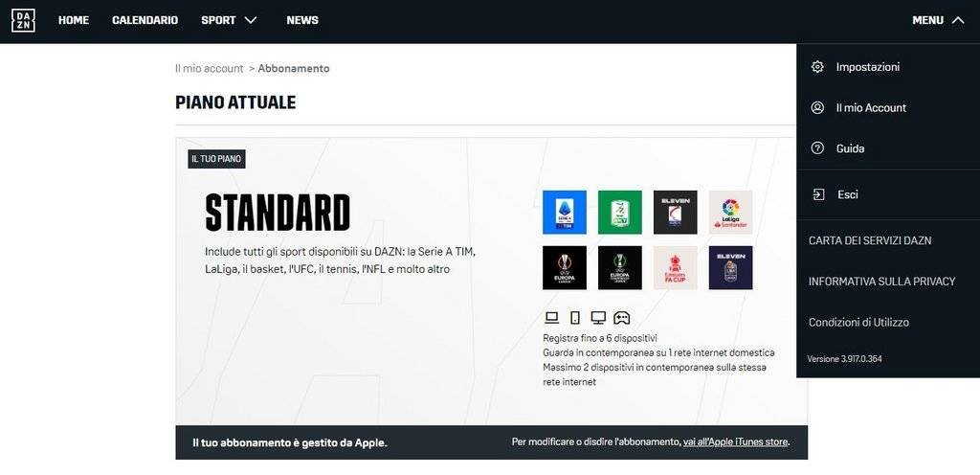Image resolution: width=980 pixels, height=475 pixels.
Task: Open the NEWS section
Action: click(x=302, y=21)
